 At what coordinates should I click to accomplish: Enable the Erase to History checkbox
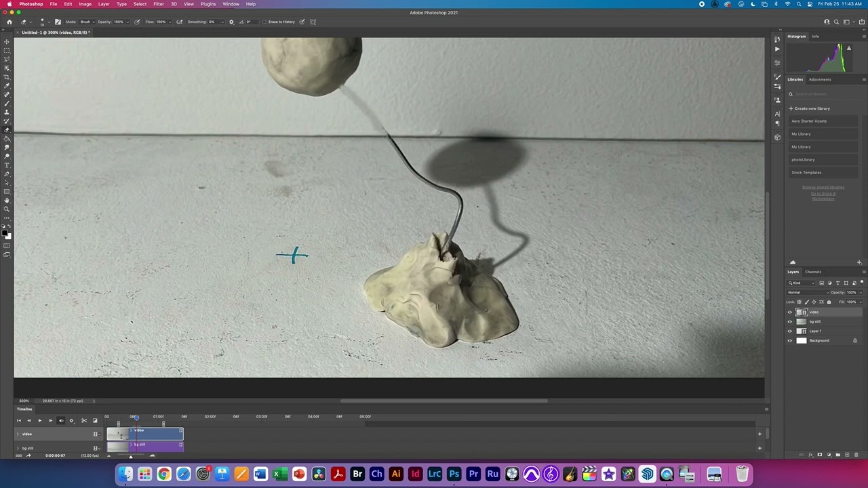point(264,22)
